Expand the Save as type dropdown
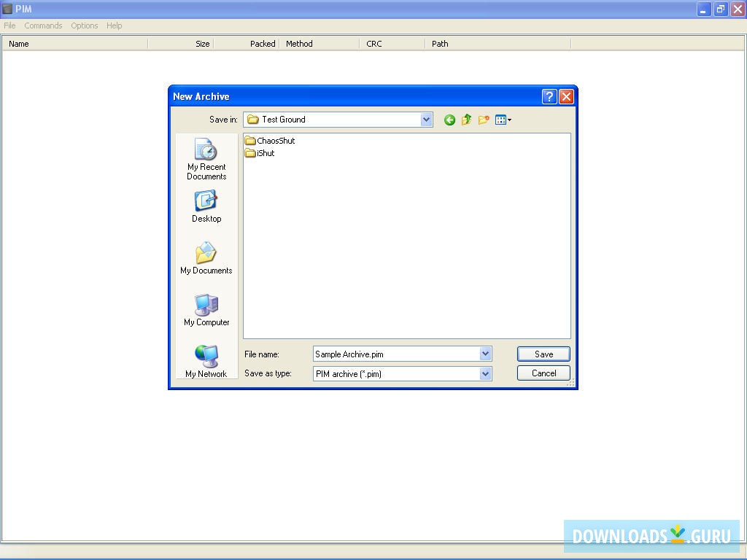Image resolution: width=747 pixels, height=560 pixels. coord(485,374)
